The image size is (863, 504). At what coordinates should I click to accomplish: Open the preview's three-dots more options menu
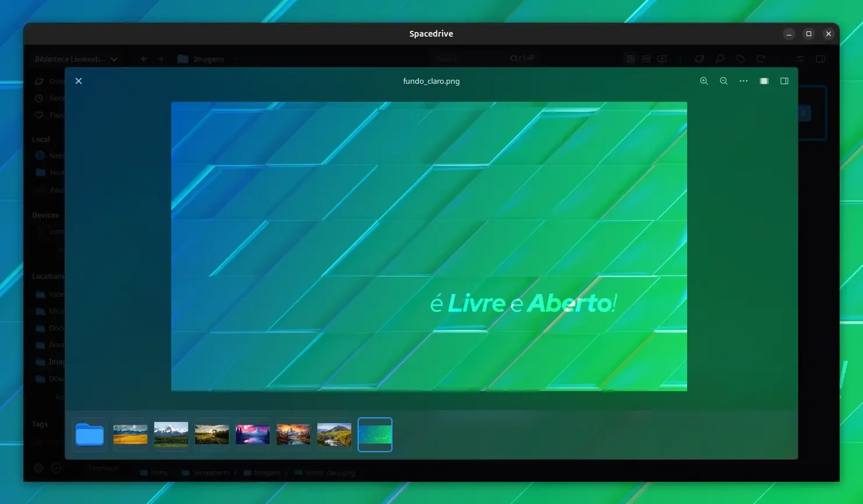pos(744,81)
